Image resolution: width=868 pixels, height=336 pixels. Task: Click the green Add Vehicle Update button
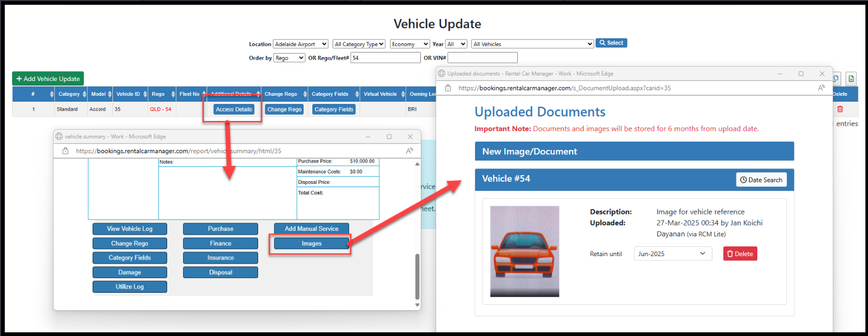point(48,79)
